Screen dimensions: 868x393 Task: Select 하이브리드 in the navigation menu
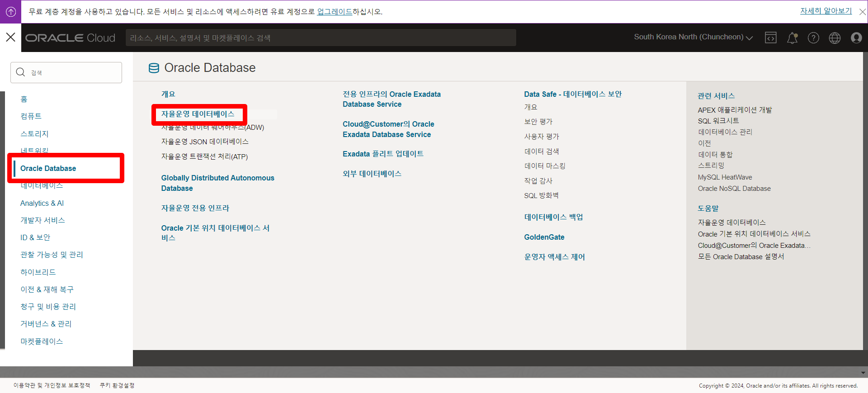tap(38, 272)
